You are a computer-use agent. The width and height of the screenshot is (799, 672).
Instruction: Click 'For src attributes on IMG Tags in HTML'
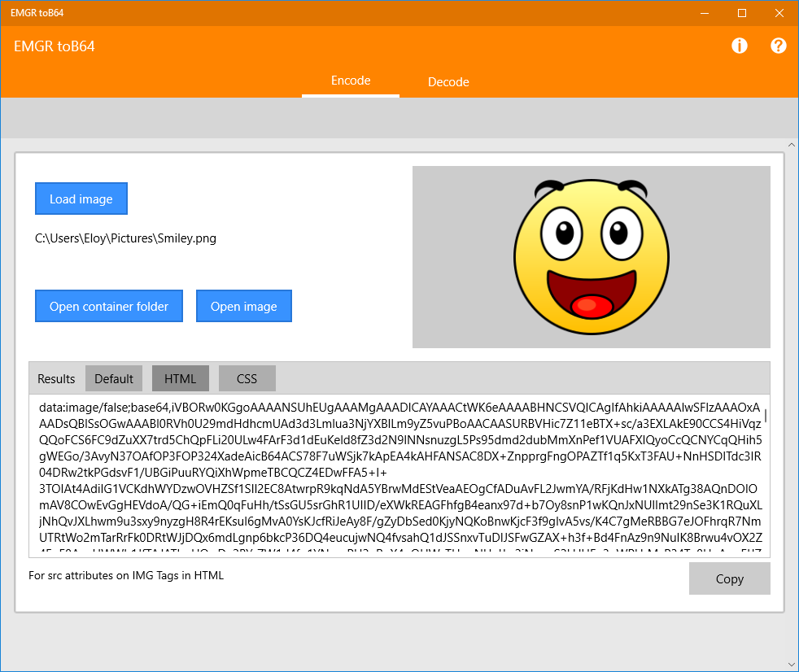126,575
